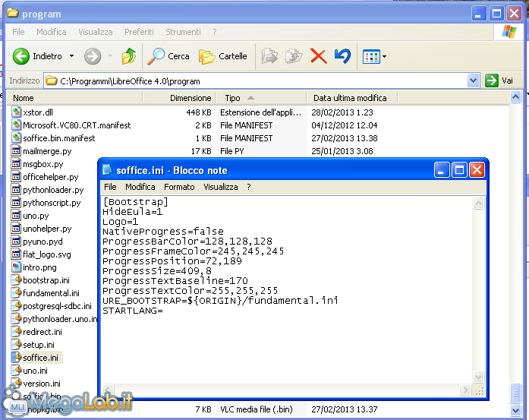
Task: Click Explorer vertical scrollbar thumb
Action: click(515, 393)
